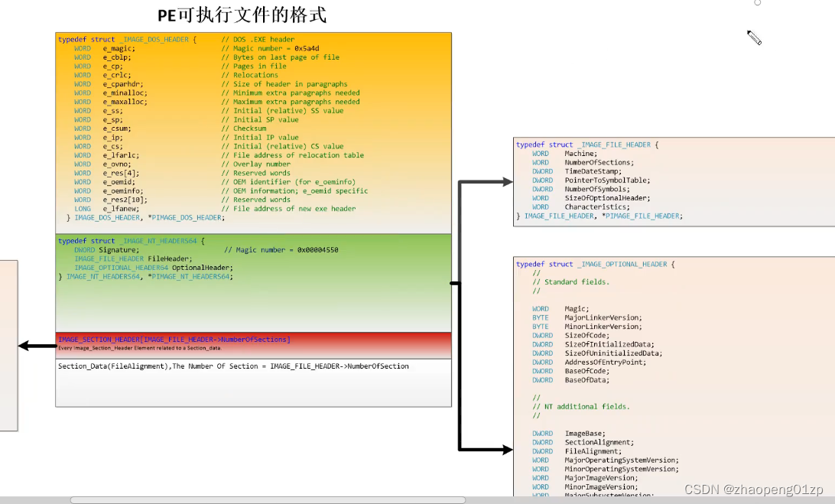This screenshot has width=835, height=504.
Task: Click the "Magic;" field
Action: point(577,309)
